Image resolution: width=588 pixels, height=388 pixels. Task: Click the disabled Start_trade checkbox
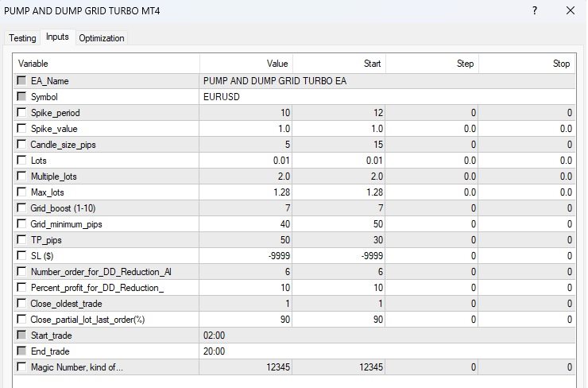tap(21, 335)
